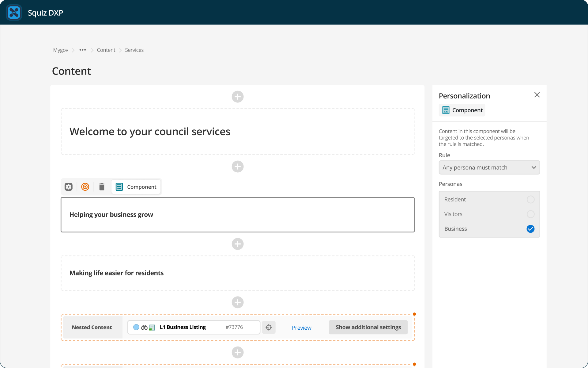Select the Resident persona
This screenshot has width=588, height=368.
pos(530,200)
